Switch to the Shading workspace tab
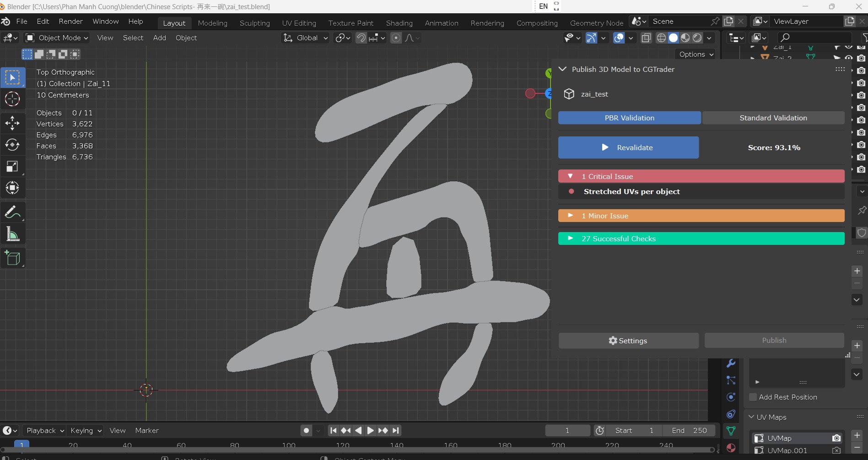 [x=399, y=23]
